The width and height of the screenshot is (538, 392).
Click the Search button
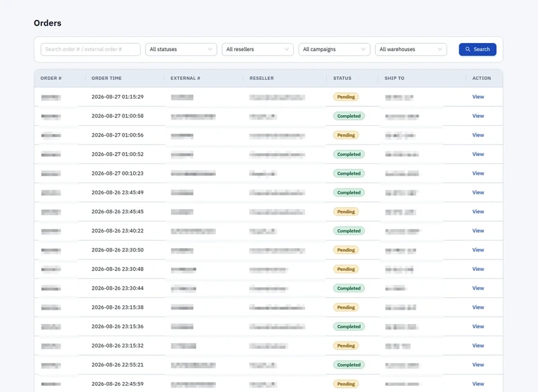click(x=477, y=49)
